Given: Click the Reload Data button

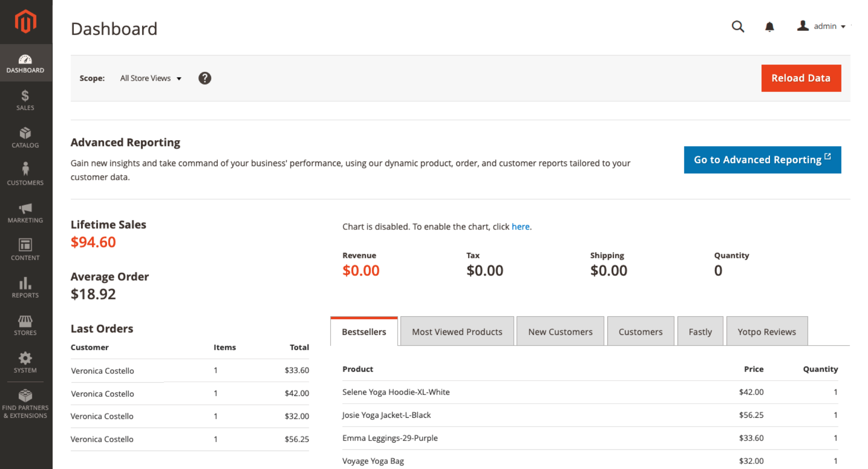Looking at the screenshot, I should [801, 78].
